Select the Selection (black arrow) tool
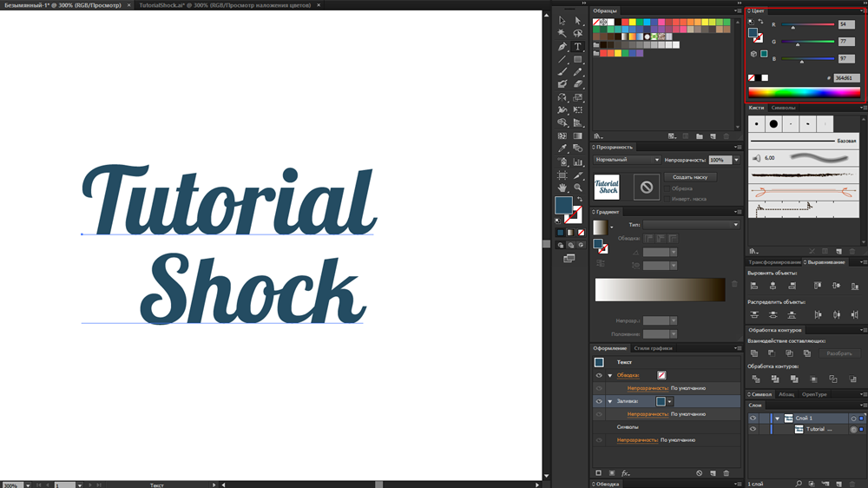Image resolution: width=868 pixels, height=488 pixels. (x=562, y=21)
